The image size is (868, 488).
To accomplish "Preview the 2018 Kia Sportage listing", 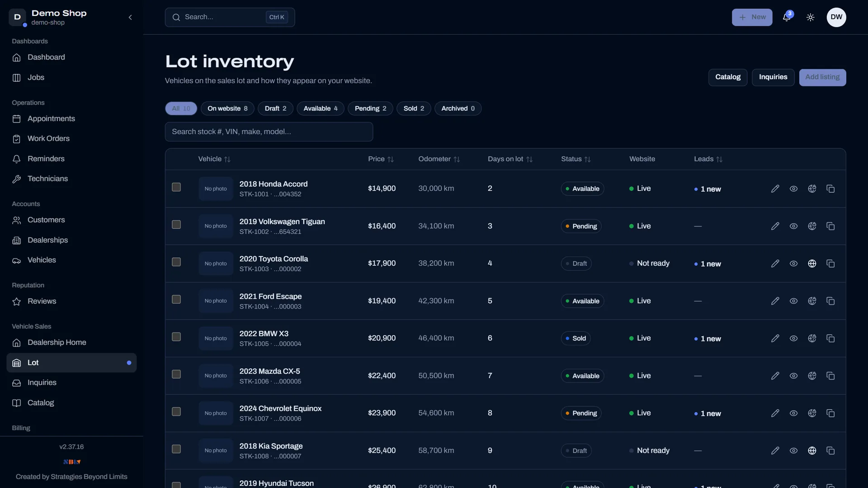I will point(793,450).
